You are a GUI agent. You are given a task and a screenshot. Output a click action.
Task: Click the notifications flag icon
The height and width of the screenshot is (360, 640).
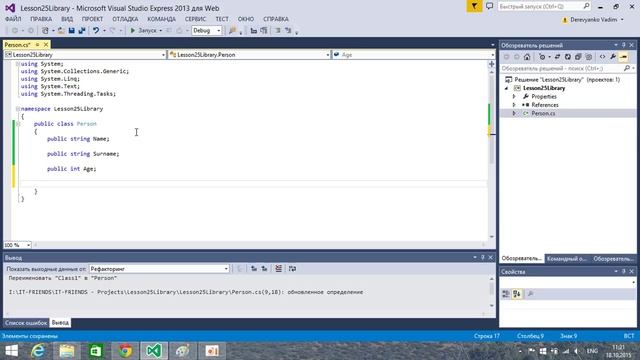click(474, 7)
